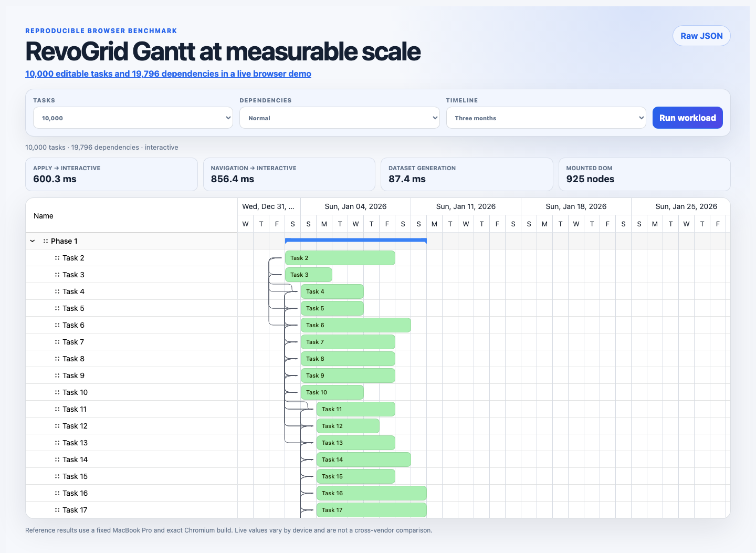Viewport: 756px width, 553px height.
Task: Click the drag handle icon beside Task 2
Action: pyautogui.click(x=57, y=258)
